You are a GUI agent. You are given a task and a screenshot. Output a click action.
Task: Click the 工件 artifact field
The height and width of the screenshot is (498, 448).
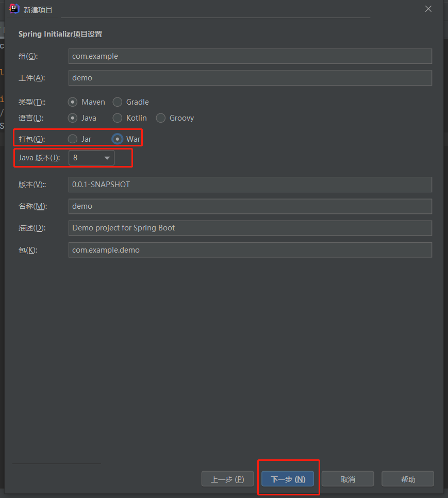250,78
